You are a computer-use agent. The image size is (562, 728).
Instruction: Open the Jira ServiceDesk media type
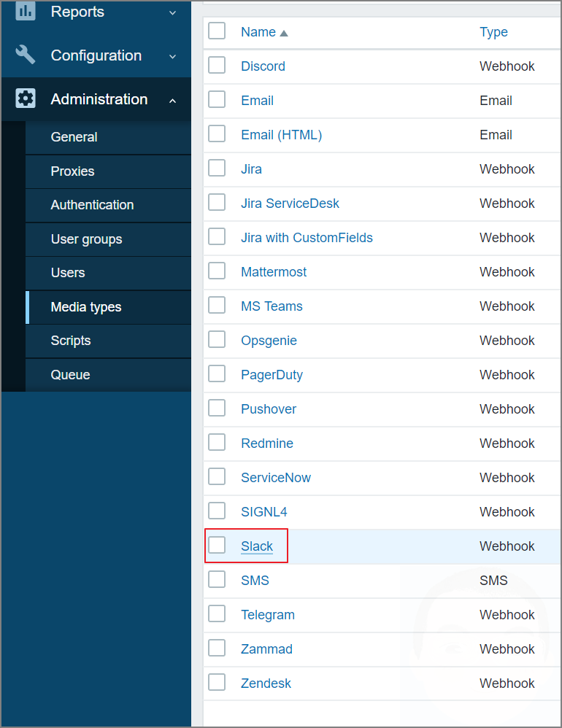coord(290,203)
